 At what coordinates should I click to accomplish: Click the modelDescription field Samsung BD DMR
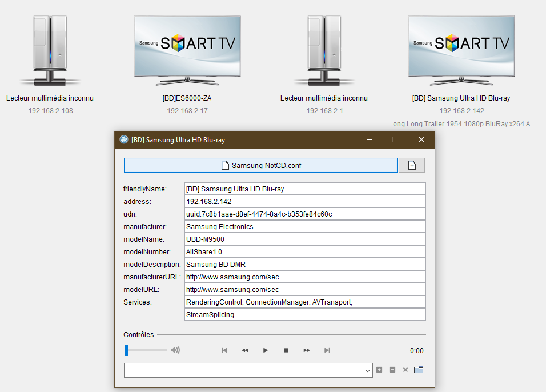tap(305, 264)
